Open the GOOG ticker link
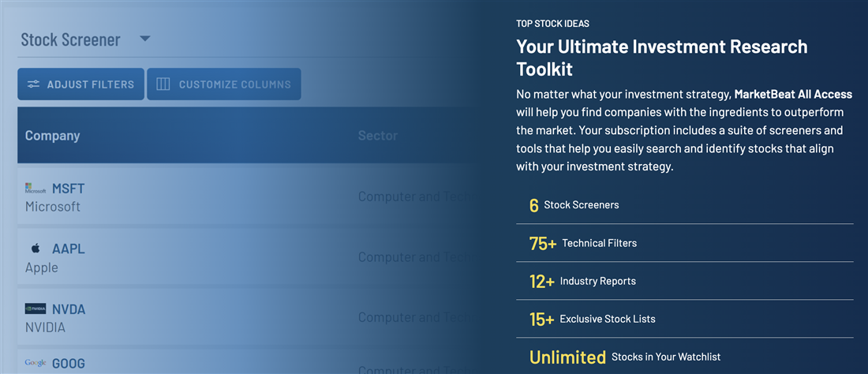This screenshot has width=868, height=374. [69, 364]
